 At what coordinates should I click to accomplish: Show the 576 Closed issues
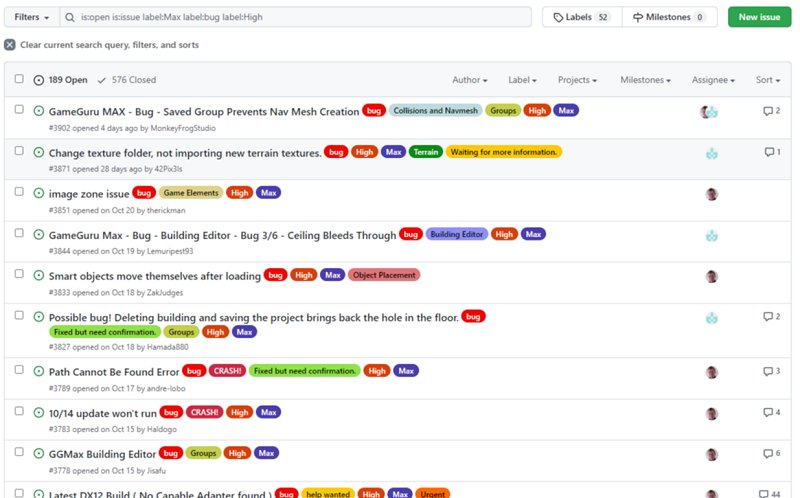pyautogui.click(x=127, y=80)
